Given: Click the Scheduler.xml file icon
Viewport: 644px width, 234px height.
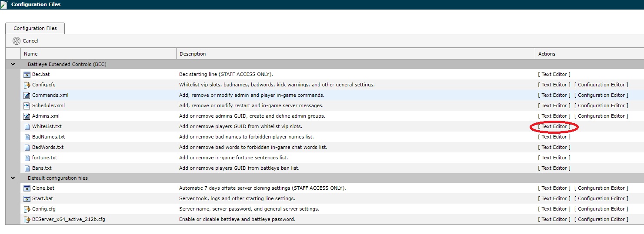Looking at the screenshot, I should (27, 105).
